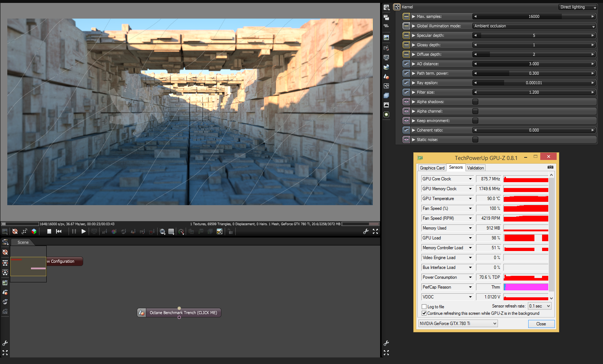Select the Octane Benchmark Trench node
This screenshot has width=603, height=364.
[x=179, y=313]
